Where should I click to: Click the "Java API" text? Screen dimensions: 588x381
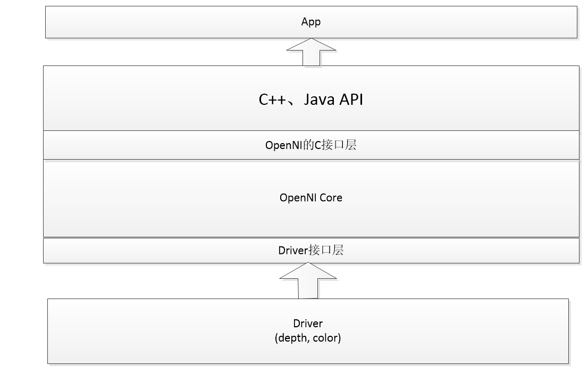tap(333, 100)
